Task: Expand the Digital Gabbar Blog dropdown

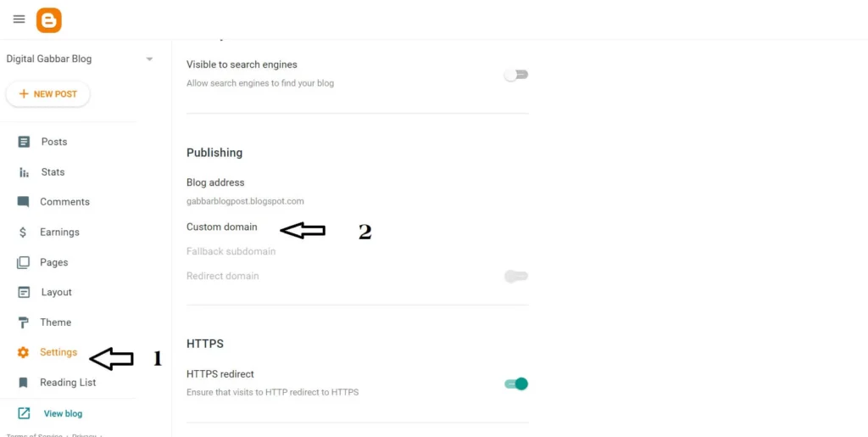Action: tap(149, 59)
